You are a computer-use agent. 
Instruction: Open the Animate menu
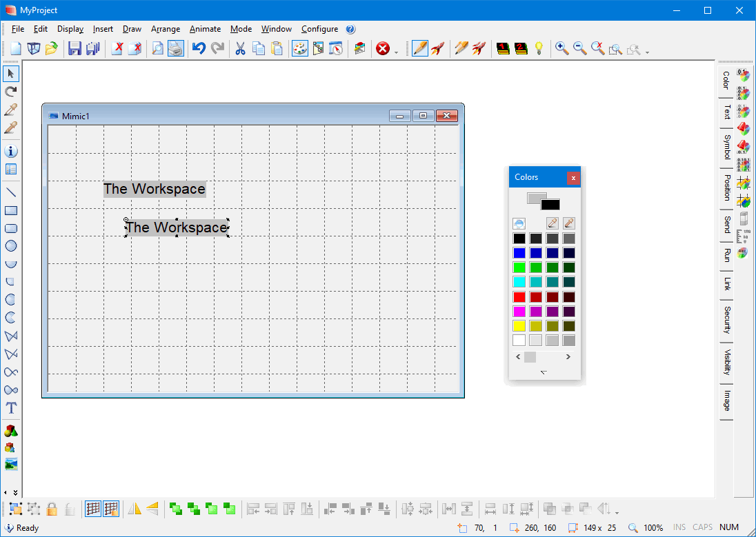205,29
